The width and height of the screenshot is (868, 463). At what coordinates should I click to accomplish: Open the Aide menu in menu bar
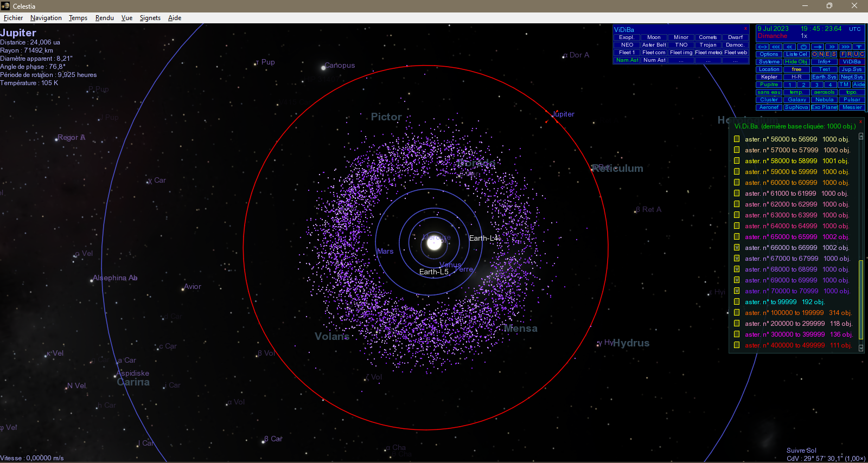click(x=175, y=18)
